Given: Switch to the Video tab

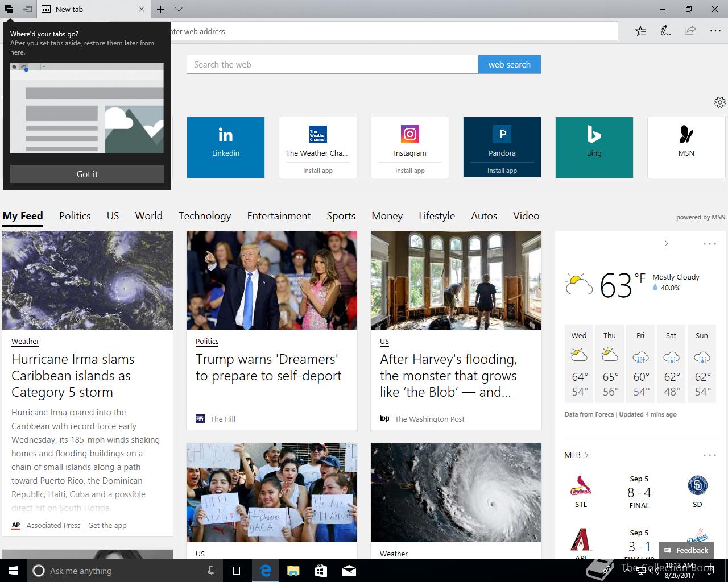Looking at the screenshot, I should 526,216.
